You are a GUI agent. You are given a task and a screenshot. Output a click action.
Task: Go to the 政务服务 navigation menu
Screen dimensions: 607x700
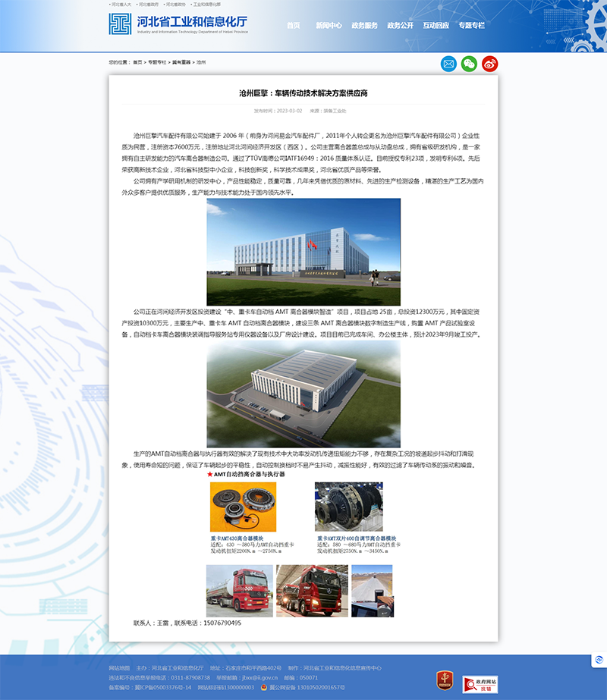pos(364,26)
